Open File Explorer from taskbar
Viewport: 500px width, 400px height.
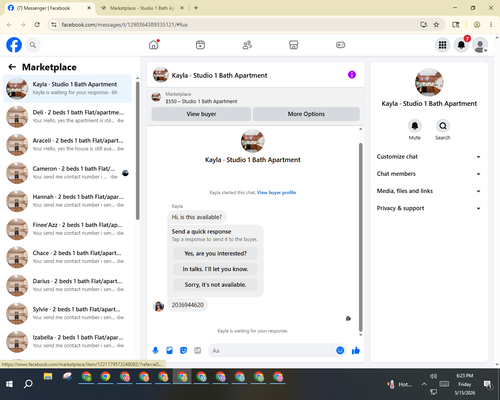click(x=48, y=377)
